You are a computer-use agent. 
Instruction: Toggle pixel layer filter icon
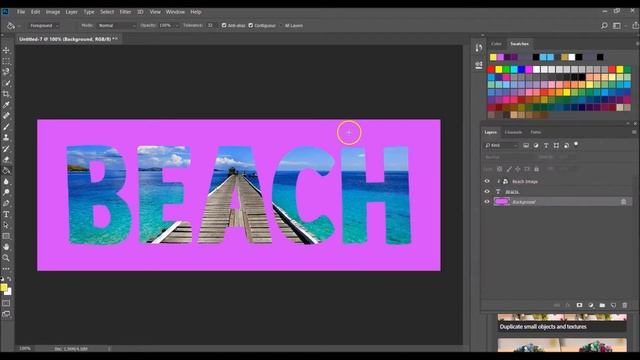click(526, 145)
